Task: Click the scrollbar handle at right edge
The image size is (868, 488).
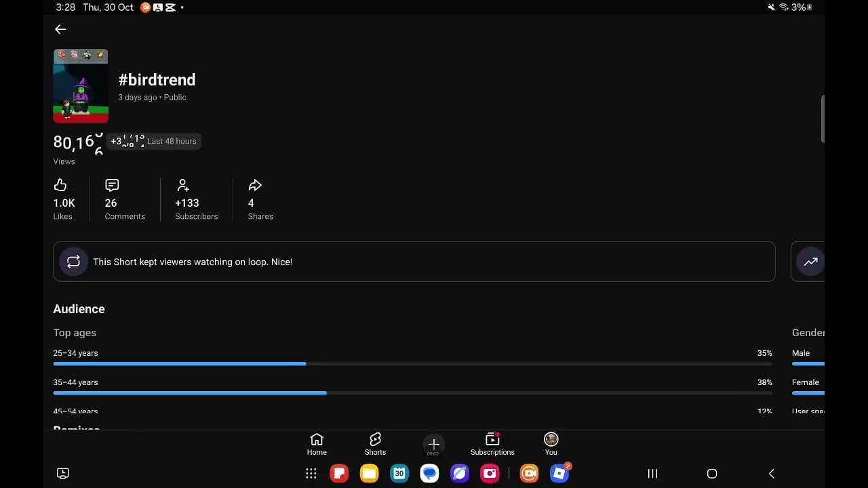Action: pos(823,119)
